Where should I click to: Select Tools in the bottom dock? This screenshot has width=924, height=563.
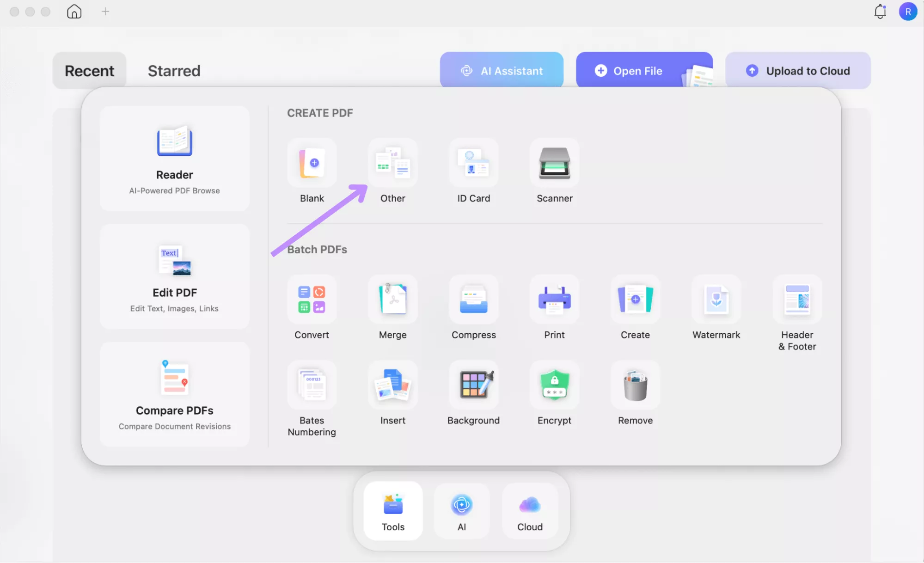pos(393,511)
